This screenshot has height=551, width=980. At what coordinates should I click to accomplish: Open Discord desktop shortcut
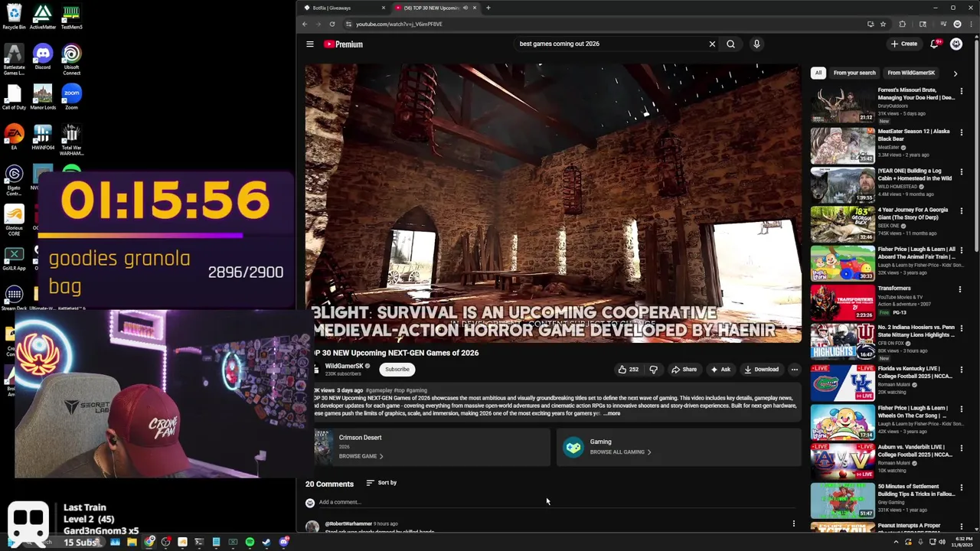click(43, 57)
